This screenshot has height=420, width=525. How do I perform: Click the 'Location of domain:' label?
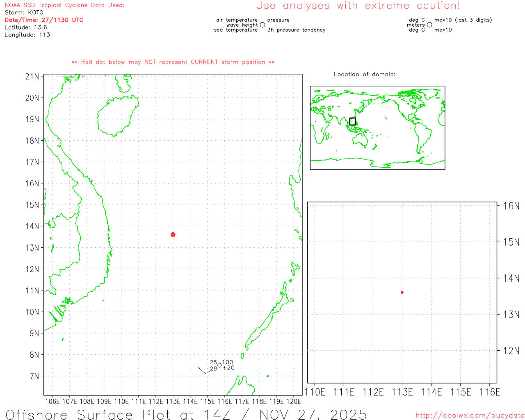coord(364,74)
